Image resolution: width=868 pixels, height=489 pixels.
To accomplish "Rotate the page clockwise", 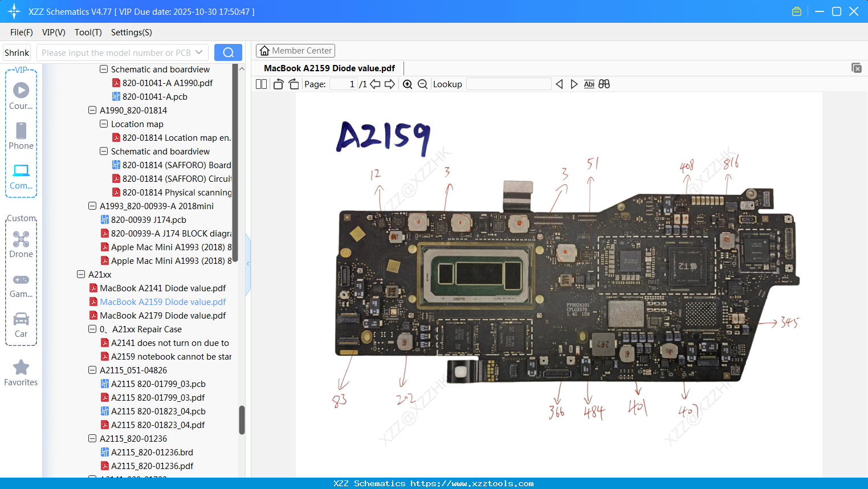I will [294, 84].
